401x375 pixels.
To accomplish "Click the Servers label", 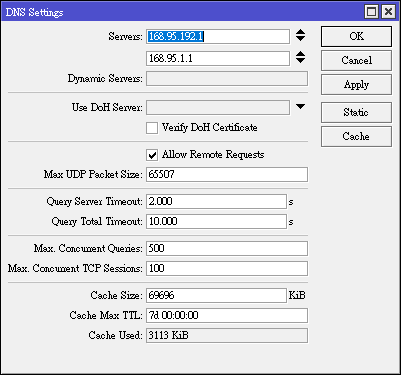I will [x=125, y=36].
